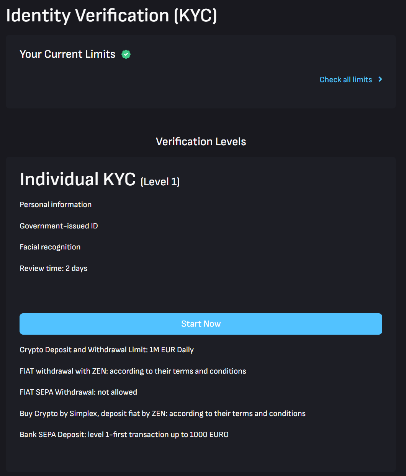The height and width of the screenshot is (476, 406).
Task: Click the Crypto Deposit and Withdrawal Limit line
Action: (x=107, y=350)
